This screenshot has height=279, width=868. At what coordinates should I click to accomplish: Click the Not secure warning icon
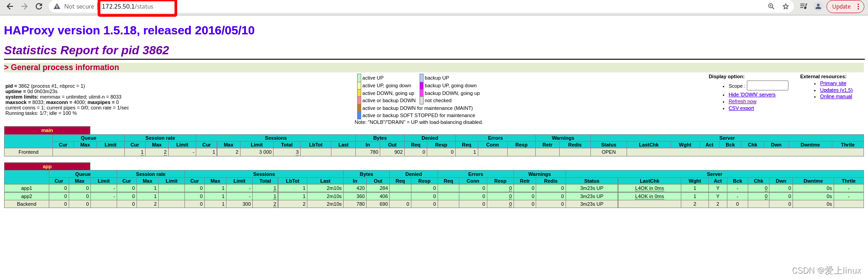(x=57, y=6)
